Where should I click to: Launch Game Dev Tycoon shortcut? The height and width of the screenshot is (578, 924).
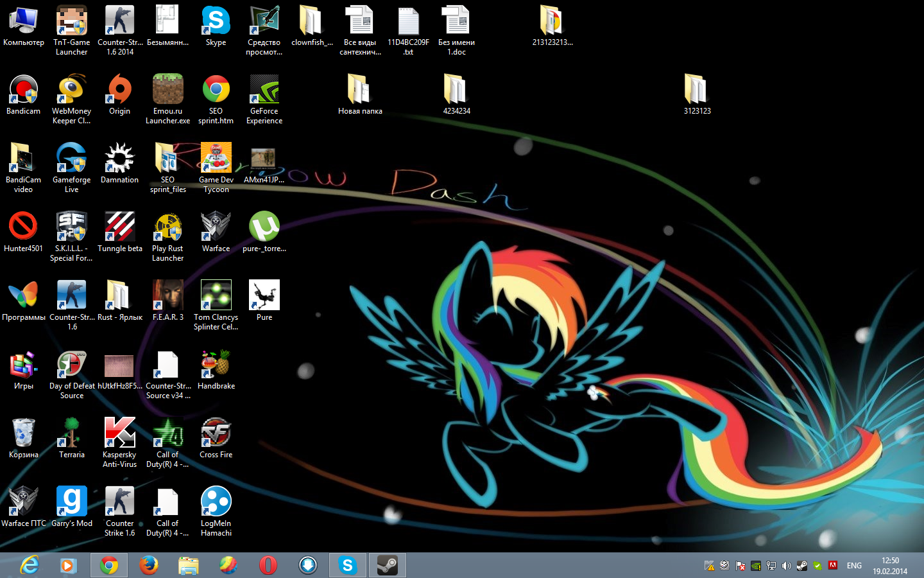click(216, 168)
